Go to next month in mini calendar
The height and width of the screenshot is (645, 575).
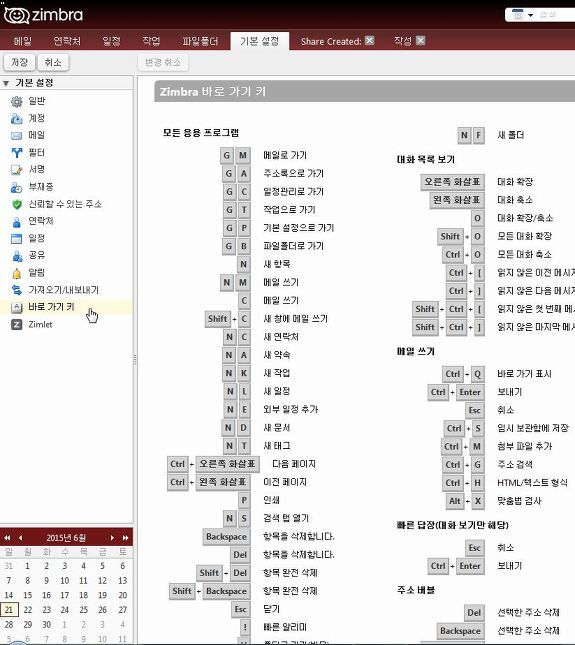(112, 538)
